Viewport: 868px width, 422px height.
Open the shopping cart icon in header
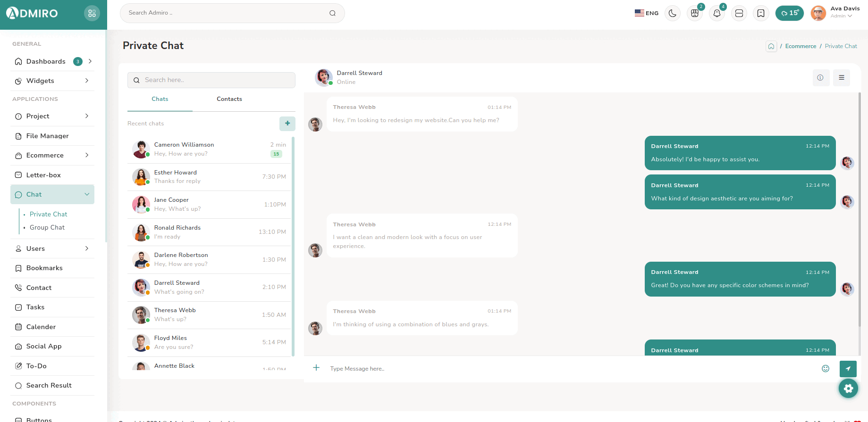coord(694,13)
